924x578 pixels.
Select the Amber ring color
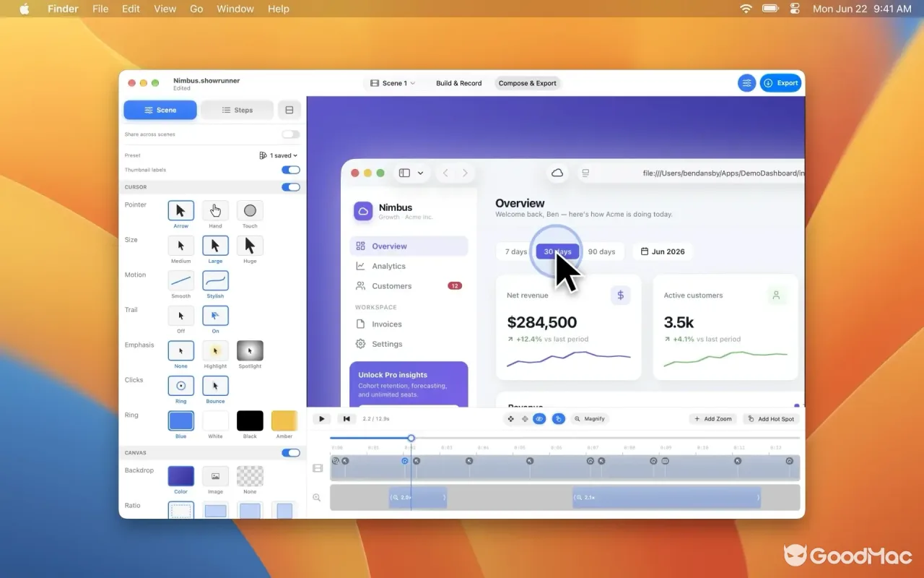284,420
